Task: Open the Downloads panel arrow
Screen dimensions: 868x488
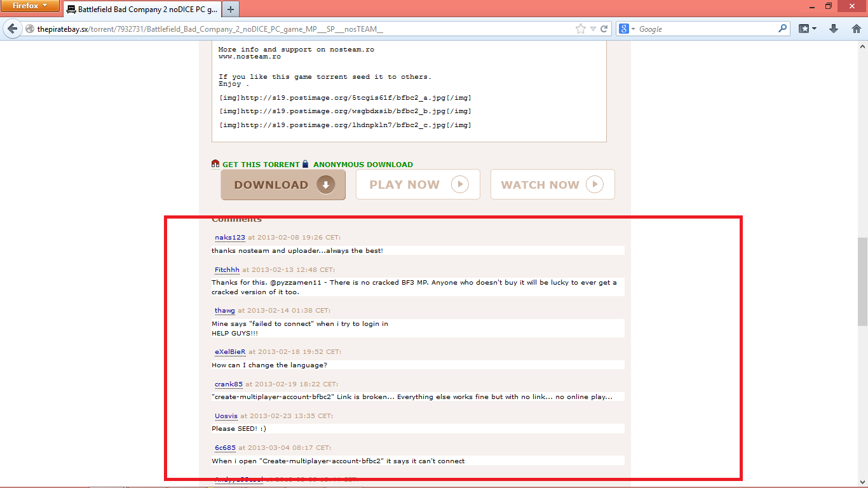Action: point(834,29)
